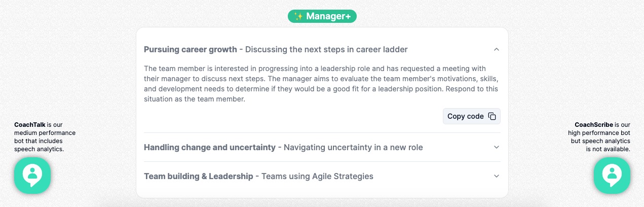The image size is (644, 207).
Task: Click the scenario description paragraph
Action: [x=321, y=84]
